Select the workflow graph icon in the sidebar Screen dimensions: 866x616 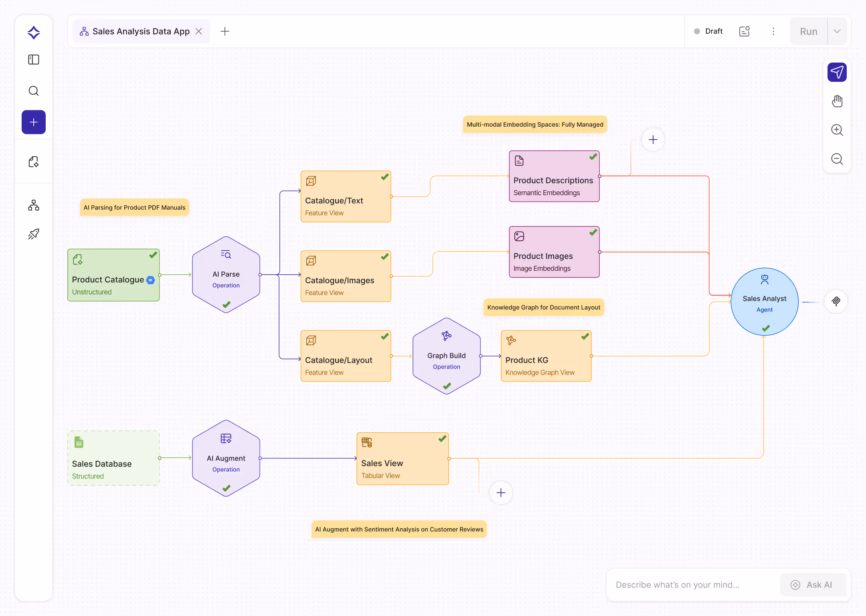coord(34,205)
